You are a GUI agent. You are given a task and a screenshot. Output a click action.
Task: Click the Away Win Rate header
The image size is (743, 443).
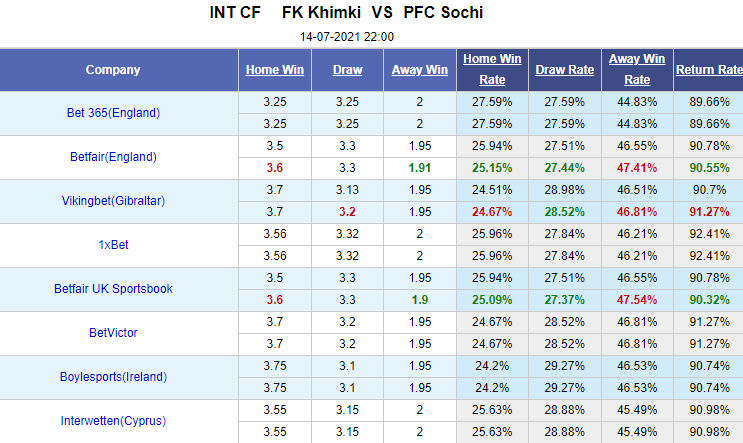pyautogui.click(x=637, y=70)
